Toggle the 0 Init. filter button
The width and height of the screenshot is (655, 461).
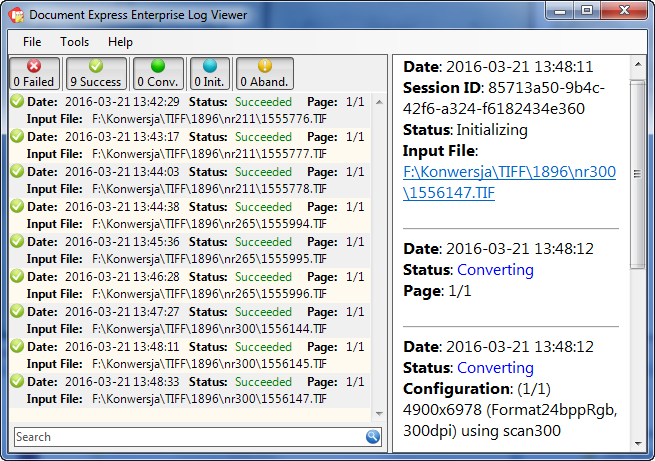(x=210, y=73)
